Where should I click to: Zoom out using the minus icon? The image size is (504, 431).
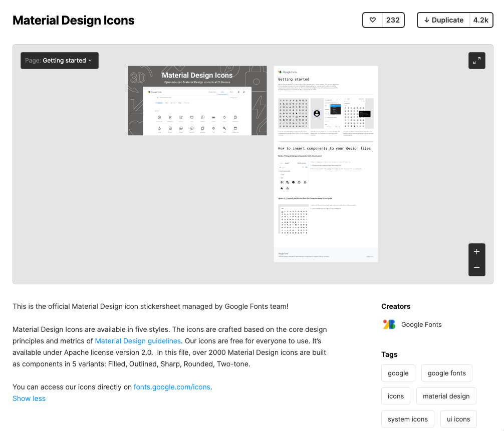point(476,268)
